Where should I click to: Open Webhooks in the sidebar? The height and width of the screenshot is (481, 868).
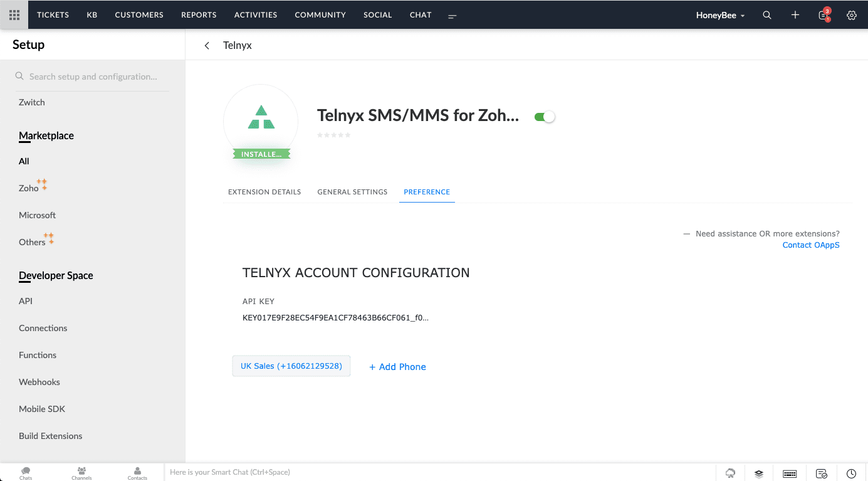coord(39,382)
